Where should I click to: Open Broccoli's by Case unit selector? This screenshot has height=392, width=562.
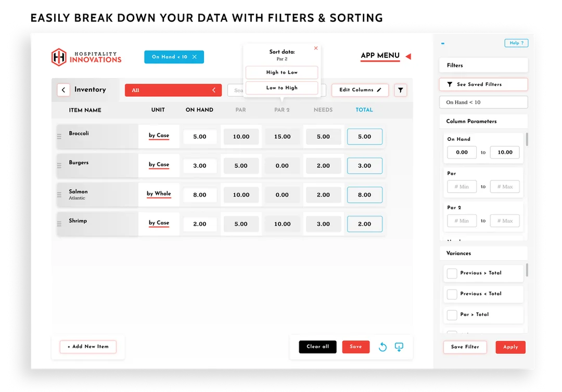(x=159, y=136)
